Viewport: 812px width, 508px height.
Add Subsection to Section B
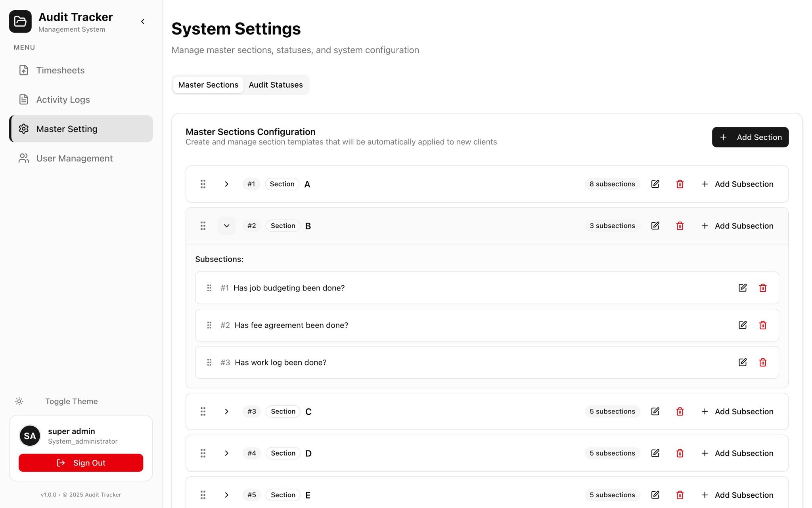[737, 226]
